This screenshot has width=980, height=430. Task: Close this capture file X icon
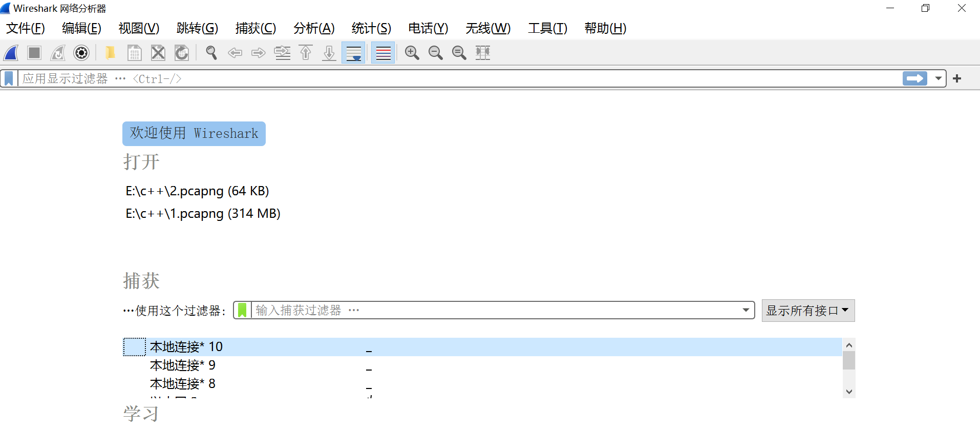[158, 53]
